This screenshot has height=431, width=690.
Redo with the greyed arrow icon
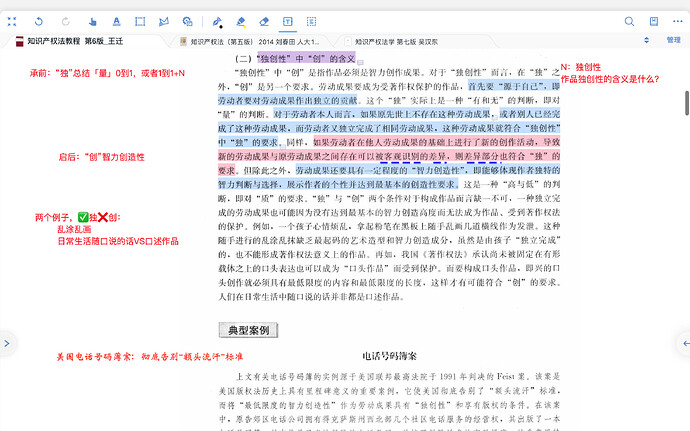[66, 22]
